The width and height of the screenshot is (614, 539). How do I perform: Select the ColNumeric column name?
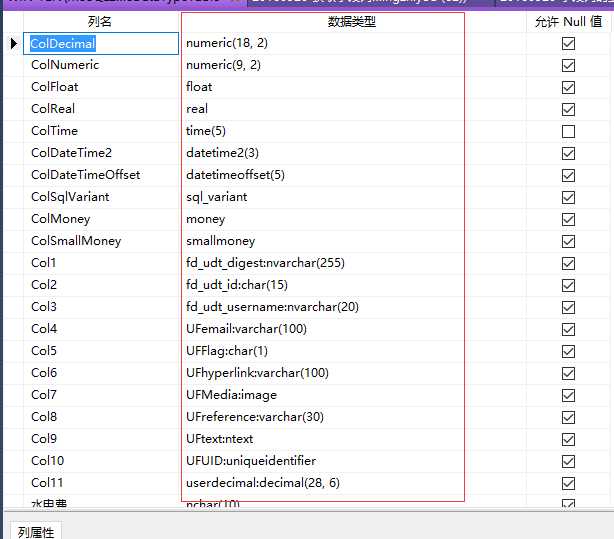pos(65,65)
